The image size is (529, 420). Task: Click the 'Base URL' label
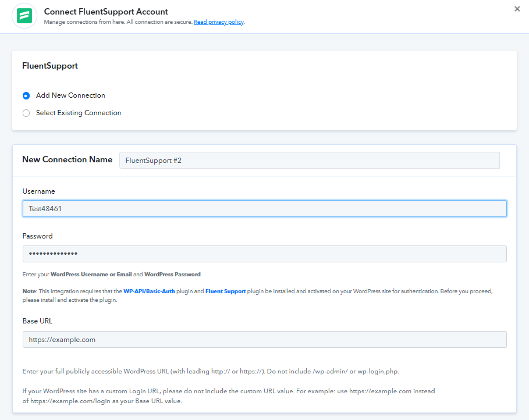click(x=37, y=321)
